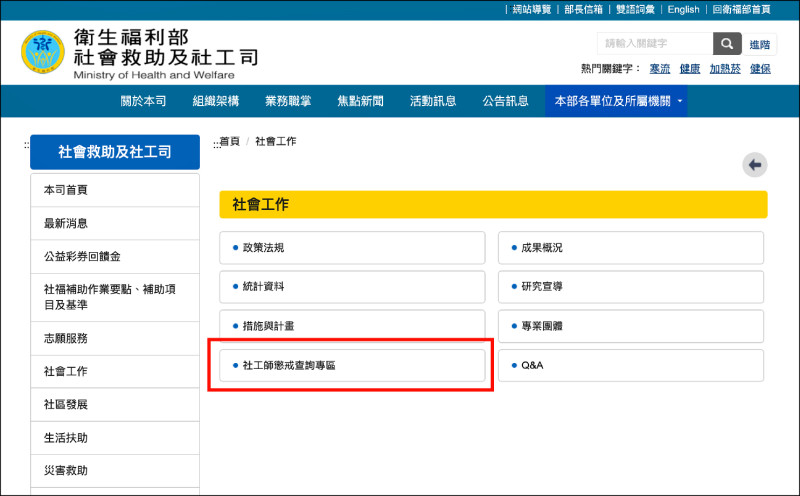Open the 關於本司 menu
This screenshot has height=496, width=800.
(x=143, y=101)
